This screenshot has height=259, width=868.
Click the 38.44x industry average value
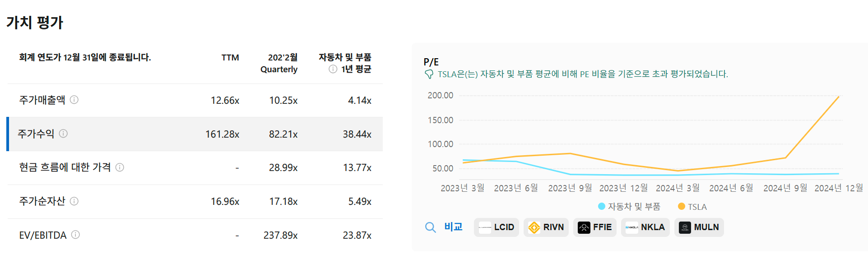coord(357,134)
